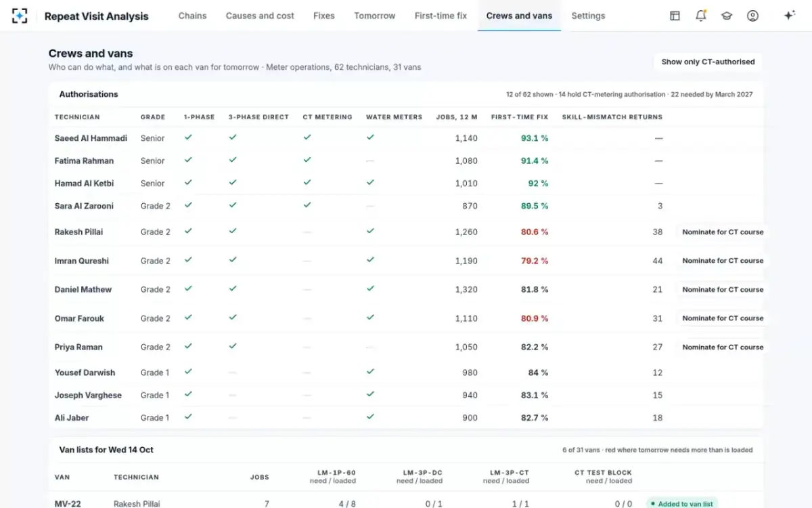Click the First-time fix column header
The width and height of the screenshot is (812, 508).
[520, 117]
